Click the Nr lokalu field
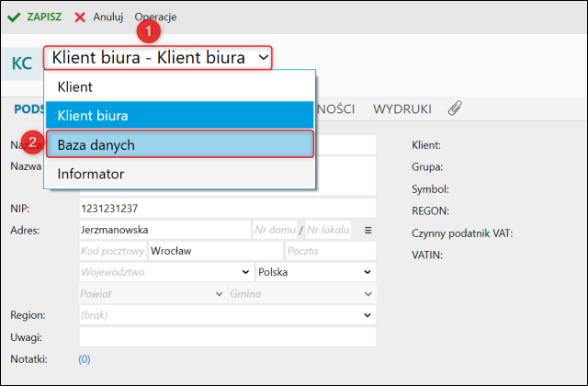 coord(328,230)
